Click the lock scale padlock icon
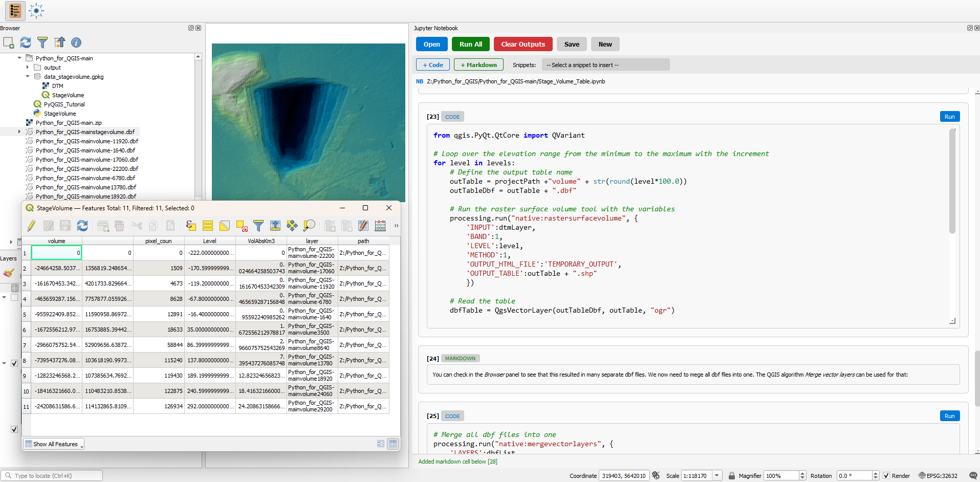Screen dimensions: 980x482 (x=732, y=475)
